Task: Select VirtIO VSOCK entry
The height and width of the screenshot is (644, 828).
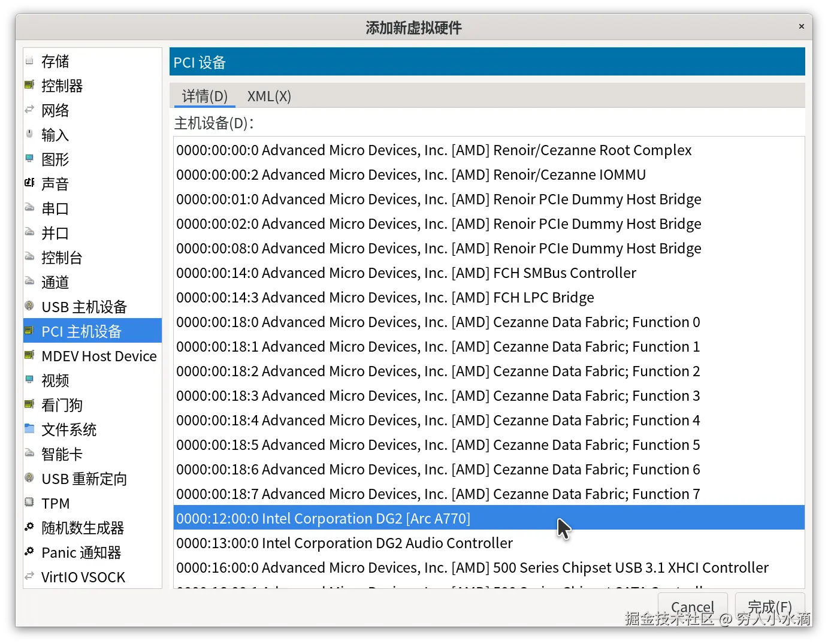Action: (x=92, y=577)
